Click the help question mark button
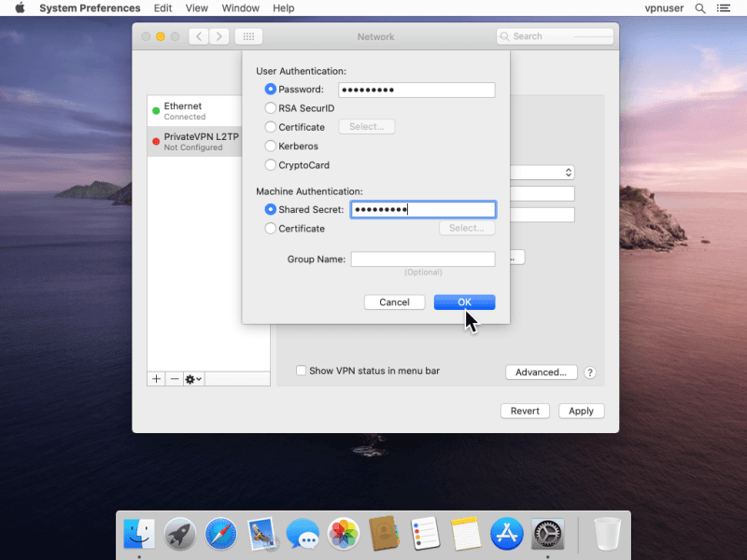 (x=590, y=372)
